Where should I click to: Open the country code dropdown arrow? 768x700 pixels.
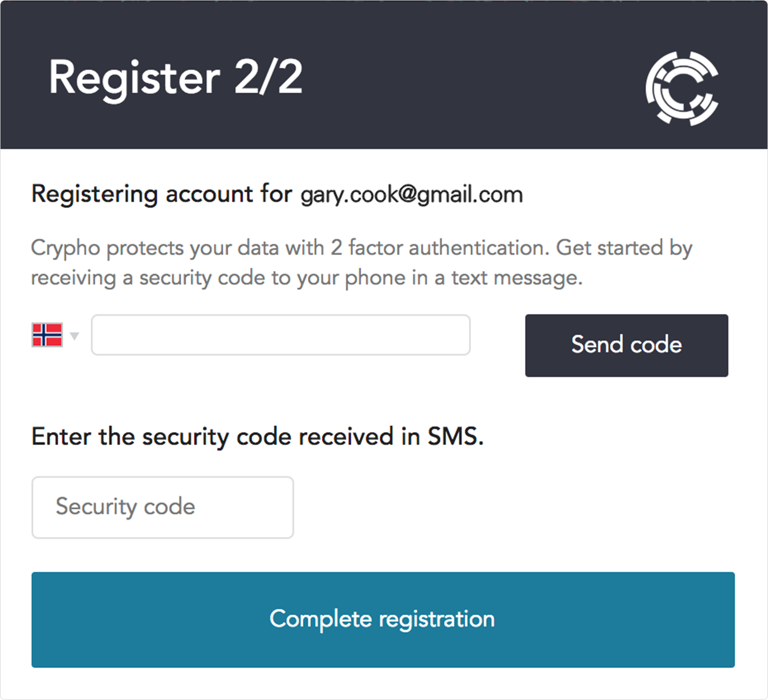point(74,335)
